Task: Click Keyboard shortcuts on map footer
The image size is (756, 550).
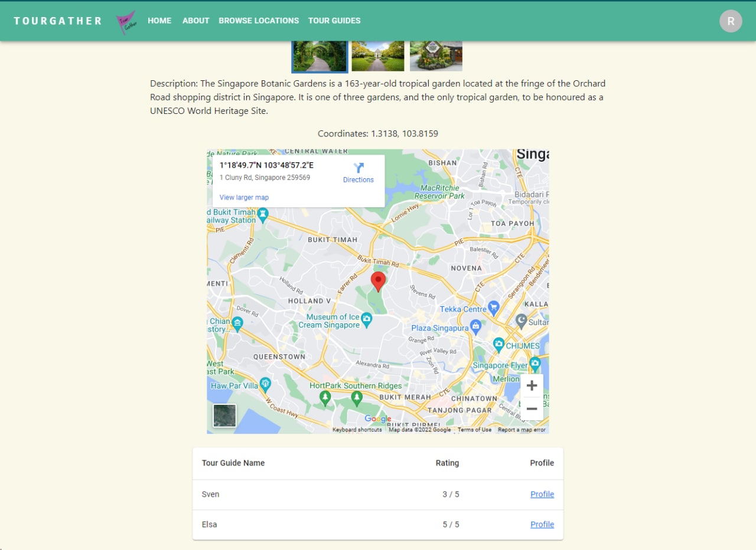Action: click(x=357, y=430)
